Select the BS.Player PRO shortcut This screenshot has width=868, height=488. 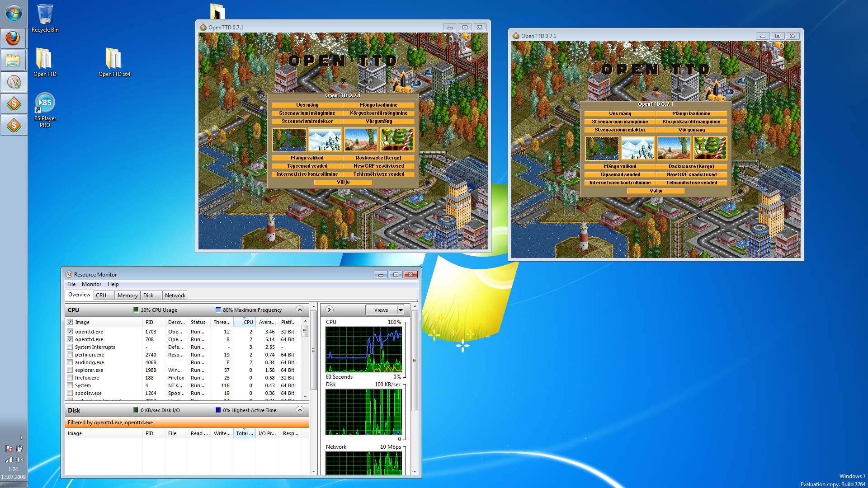pos(45,110)
